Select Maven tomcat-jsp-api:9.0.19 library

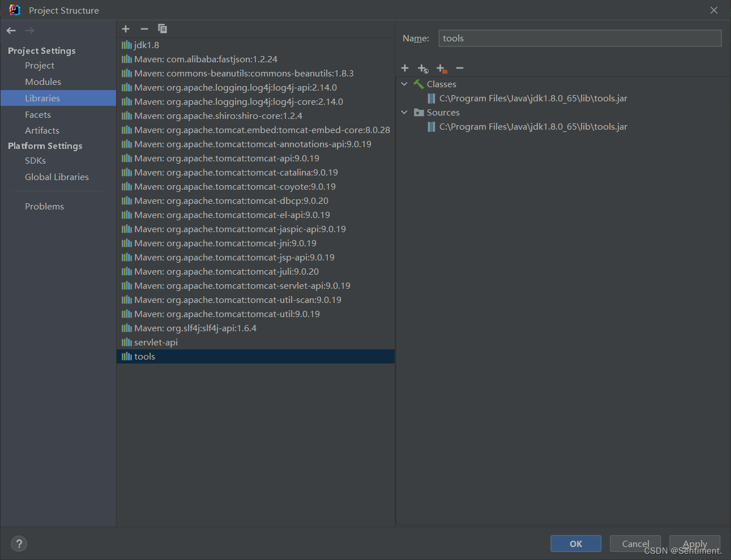pyautogui.click(x=255, y=257)
